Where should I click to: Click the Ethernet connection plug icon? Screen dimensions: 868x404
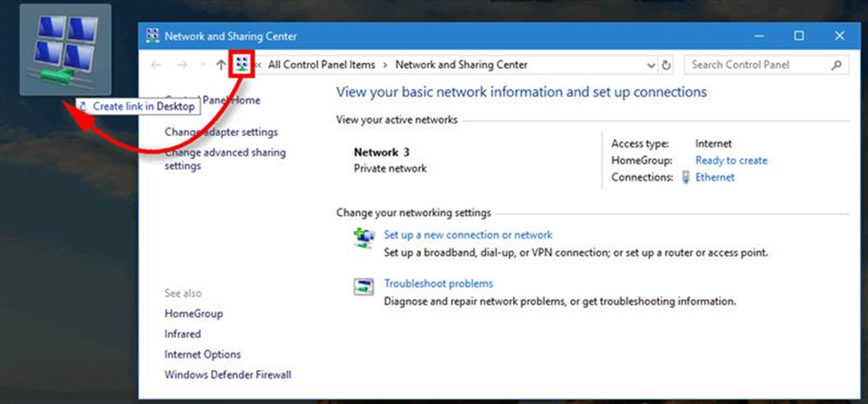tap(686, 177)
